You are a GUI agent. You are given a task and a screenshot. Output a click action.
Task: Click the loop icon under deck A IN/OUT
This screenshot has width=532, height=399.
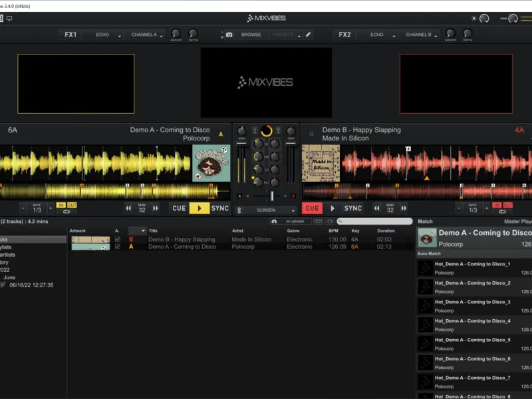click(66, 211)
